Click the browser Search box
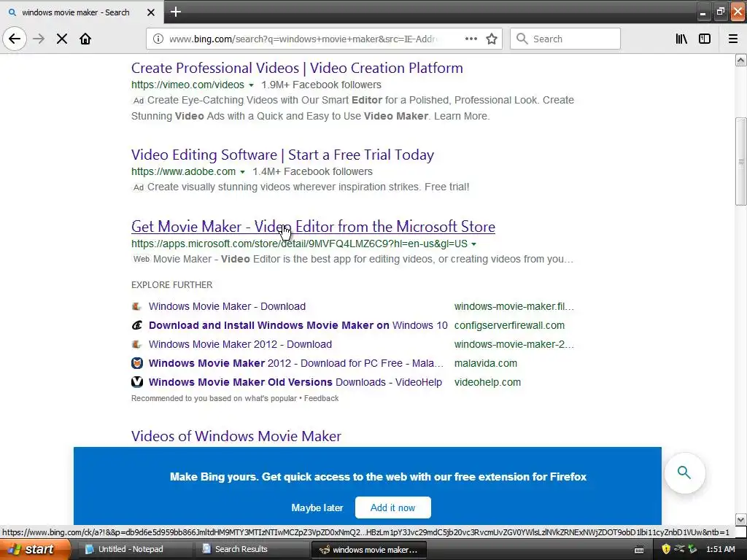Image resolution: width=747 pixels, height=560 pixels. [565, 39]
